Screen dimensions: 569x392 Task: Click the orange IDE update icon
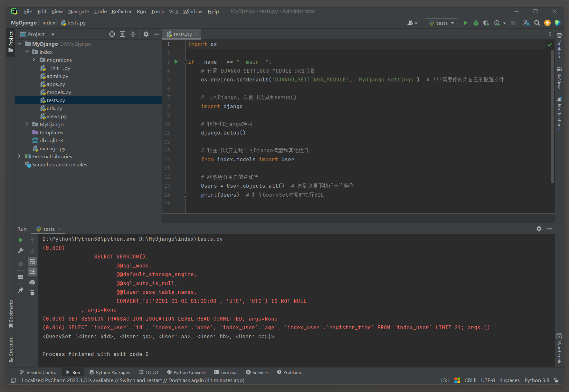coord(547,23)
